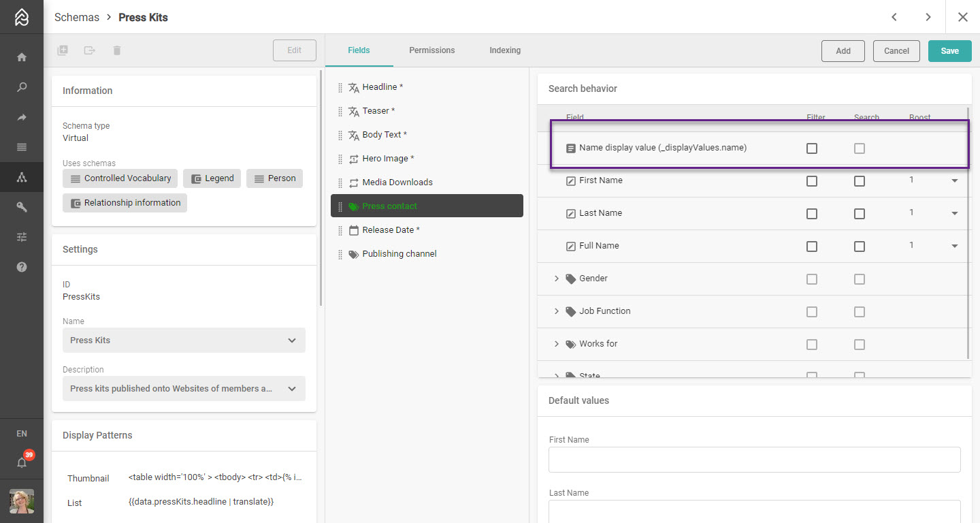This screenshot has width=980, height=523.
Task: Open the share arrow icon in sidebar
Action: point(22,117)
